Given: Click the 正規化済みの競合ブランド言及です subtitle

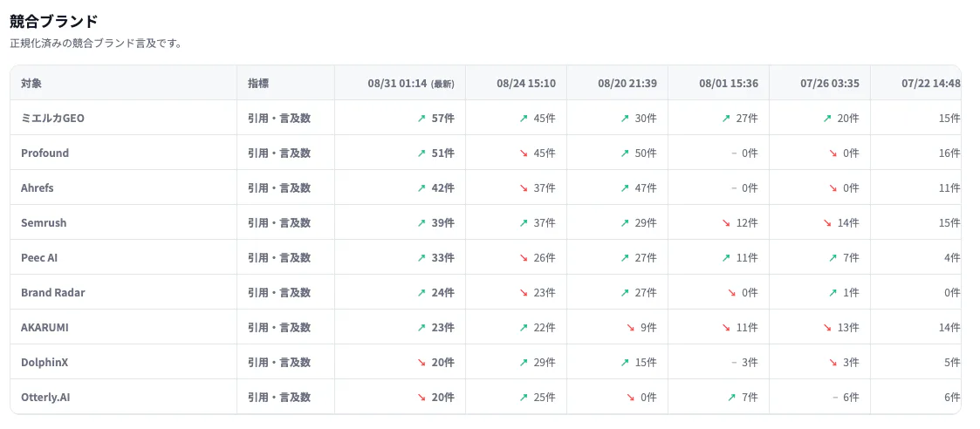Looking at the screenshot, I should click(x=96, y=44).
